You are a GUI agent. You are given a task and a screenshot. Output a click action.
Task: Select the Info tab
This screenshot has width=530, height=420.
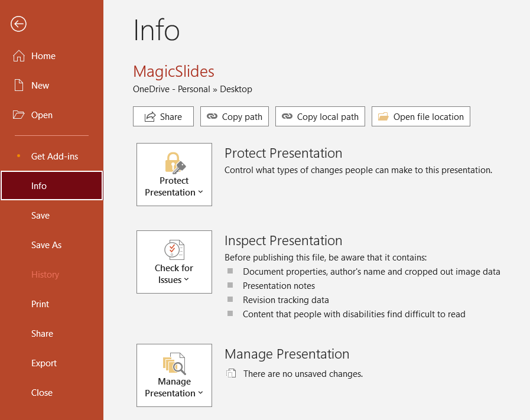[x=52, y=185]
